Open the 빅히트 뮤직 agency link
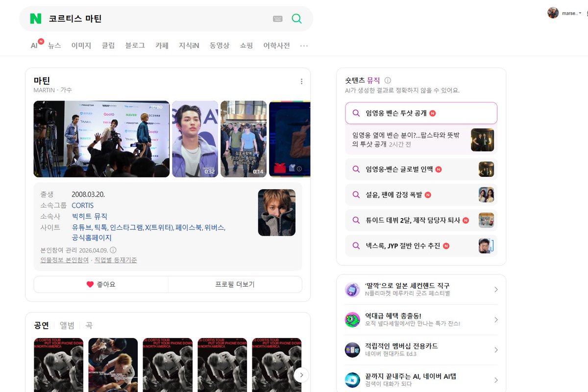The image size is (588, 392). click(x=90, y=216)
